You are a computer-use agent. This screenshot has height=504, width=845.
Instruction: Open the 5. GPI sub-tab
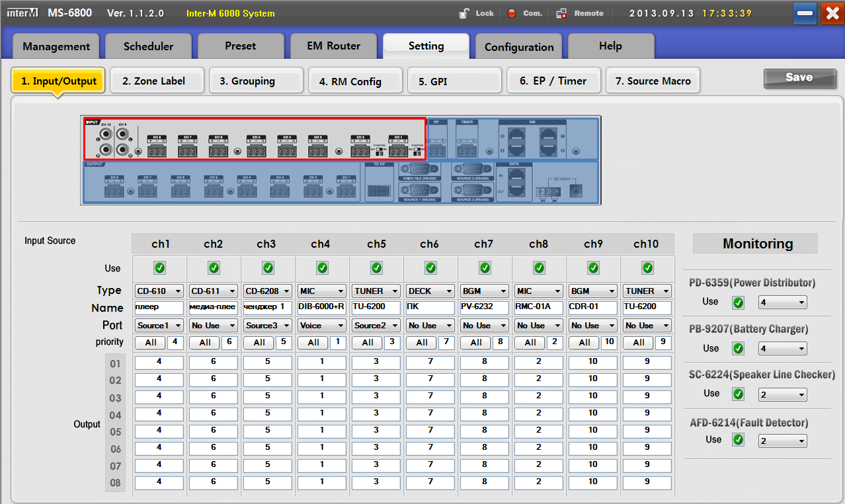tap(455, 81)
